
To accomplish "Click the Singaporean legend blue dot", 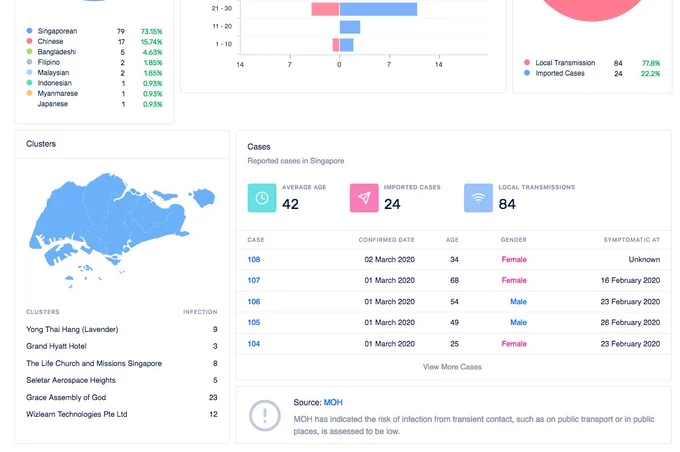I will [x=29, y=31].
